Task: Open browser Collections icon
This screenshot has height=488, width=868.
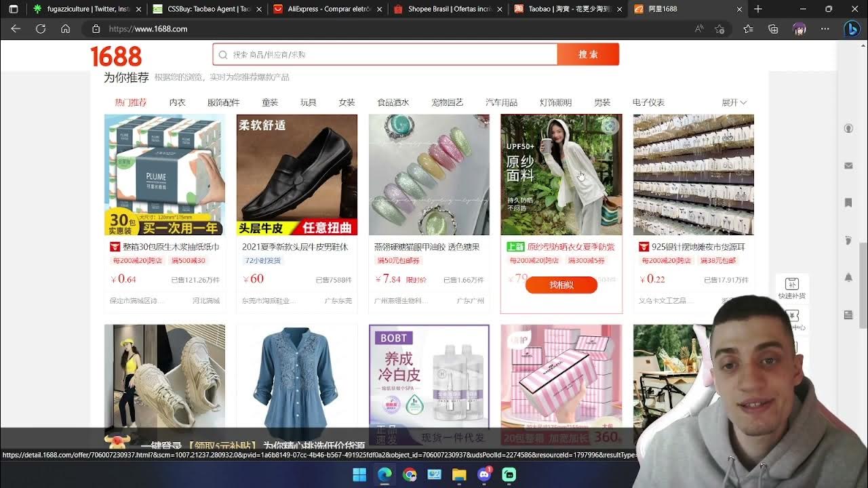Action: [x=773, y=29]
